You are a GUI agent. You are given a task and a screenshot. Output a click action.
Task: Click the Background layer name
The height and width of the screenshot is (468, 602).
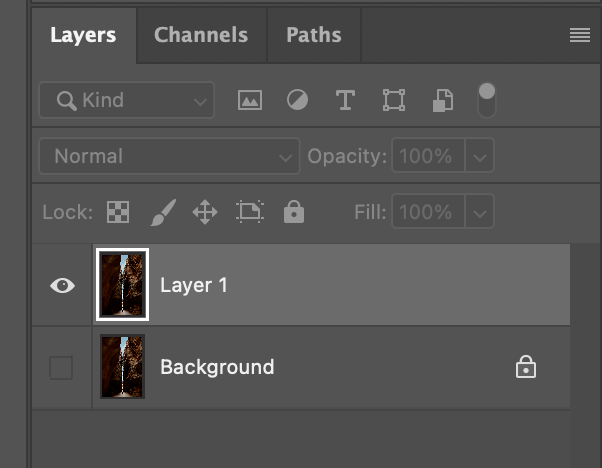[217, 367]
